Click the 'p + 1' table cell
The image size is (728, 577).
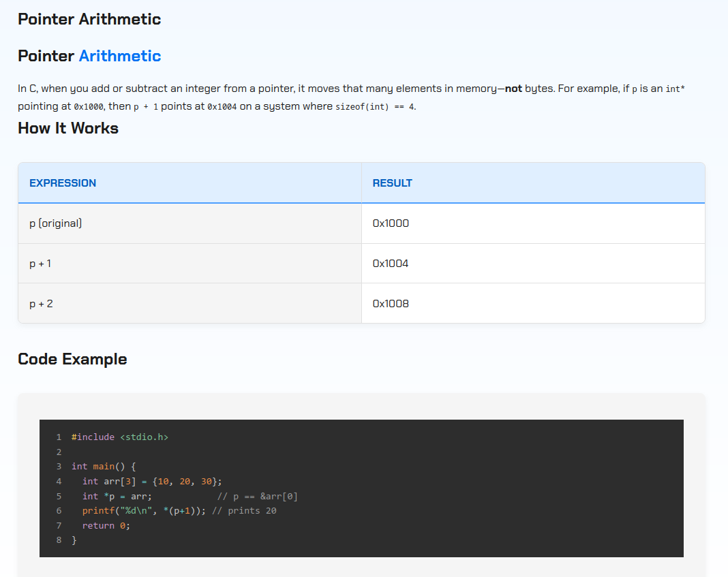tap(190, 264)
